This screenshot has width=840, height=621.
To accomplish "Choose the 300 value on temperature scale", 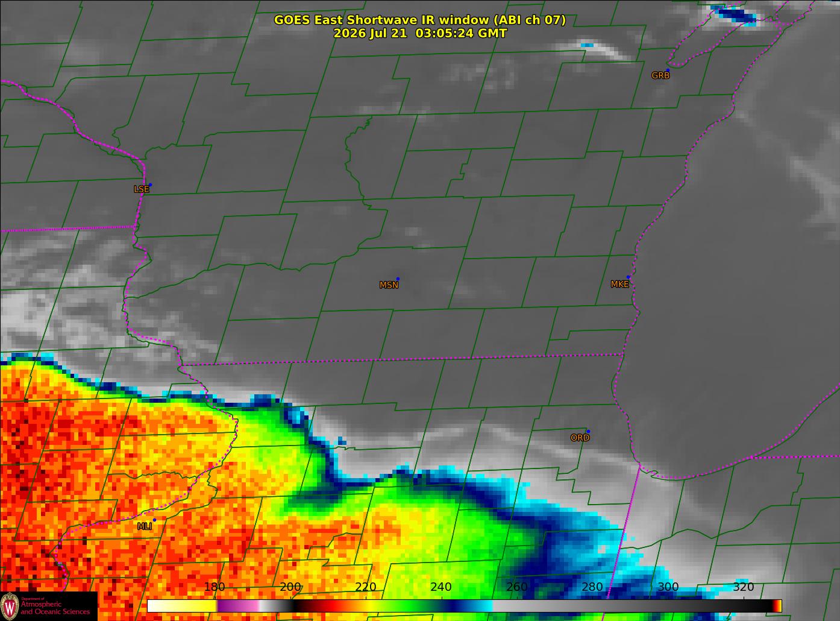I will pyautogui.click(x=668, y=587).
